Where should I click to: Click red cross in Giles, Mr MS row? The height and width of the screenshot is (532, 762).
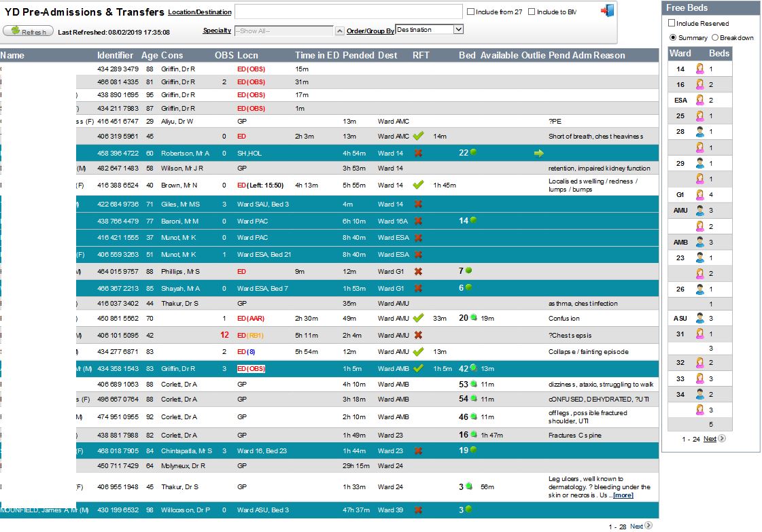pos(418,204)
